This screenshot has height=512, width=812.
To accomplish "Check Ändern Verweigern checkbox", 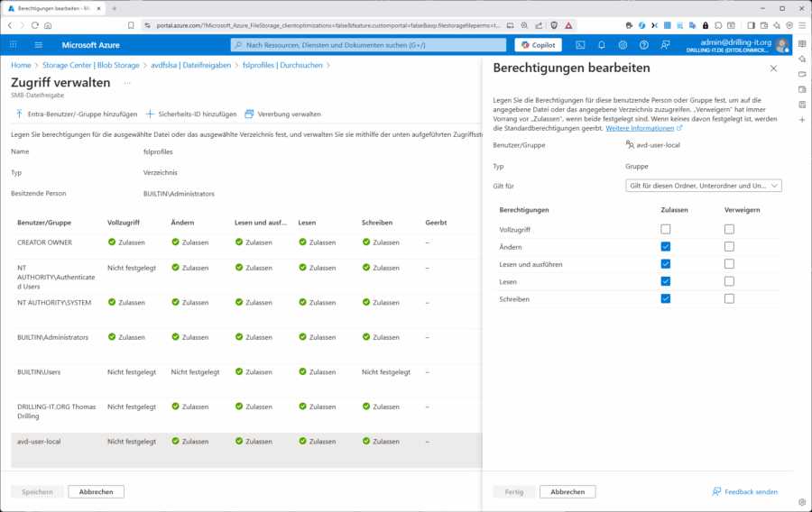I will [729, 247].
